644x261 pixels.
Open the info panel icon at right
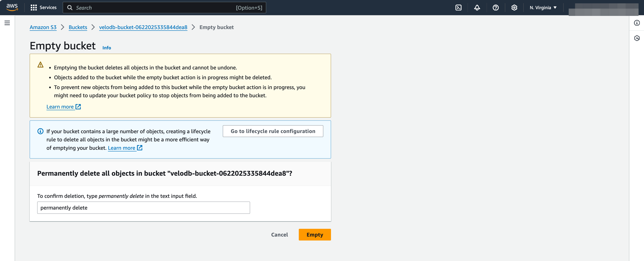pyautogui.click(x=636, y=23)
